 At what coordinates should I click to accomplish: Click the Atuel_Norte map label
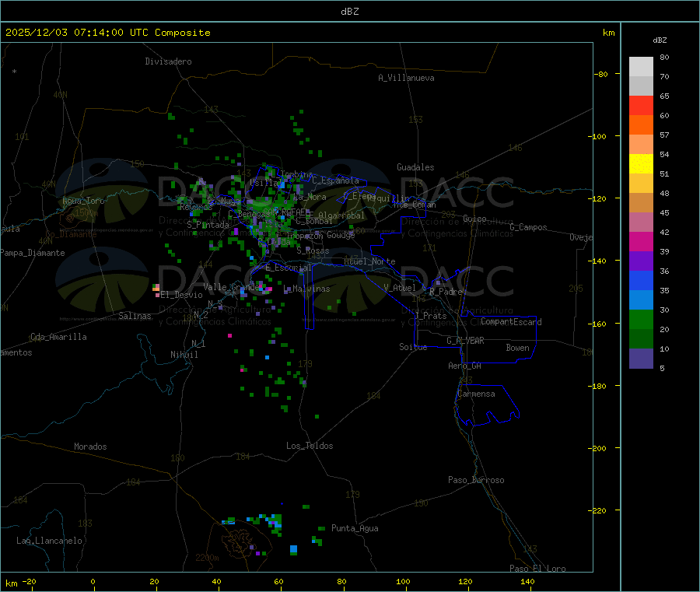369,261
